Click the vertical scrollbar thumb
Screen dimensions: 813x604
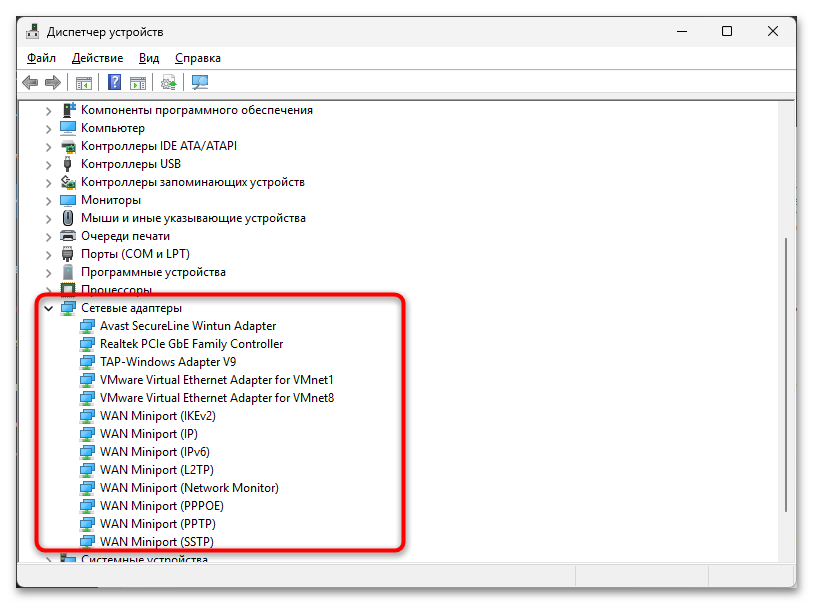click(786, 375)
